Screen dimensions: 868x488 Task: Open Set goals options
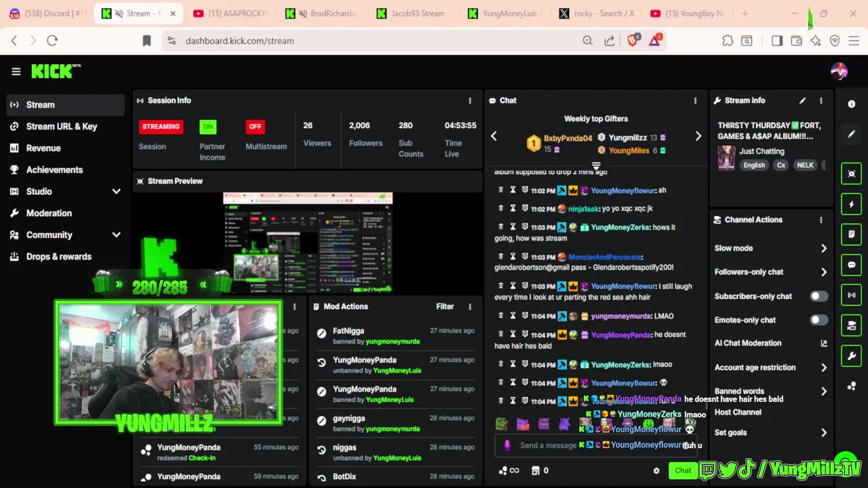pos(770,432)
